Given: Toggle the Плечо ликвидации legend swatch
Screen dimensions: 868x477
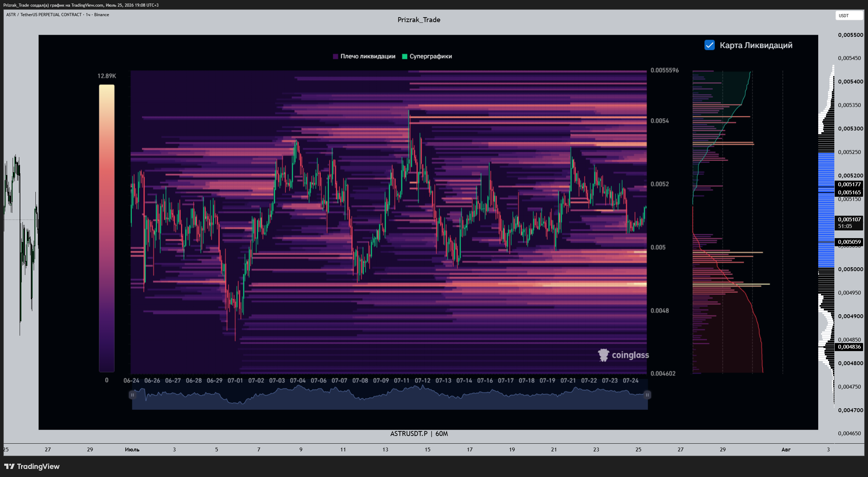Looking at the screenshot, I should [x=335, y=56].
